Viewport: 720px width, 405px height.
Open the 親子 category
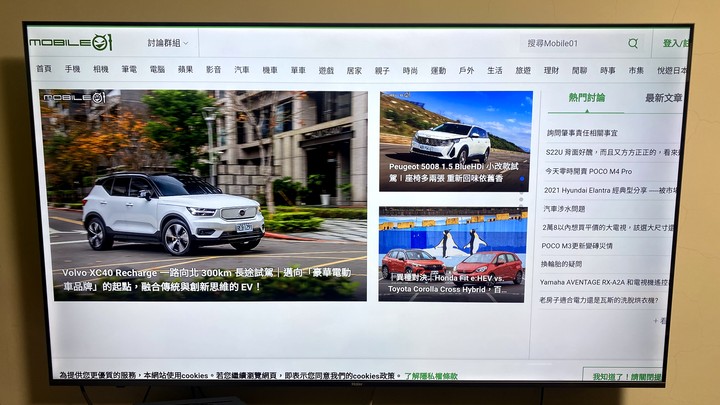coord(382,70)
